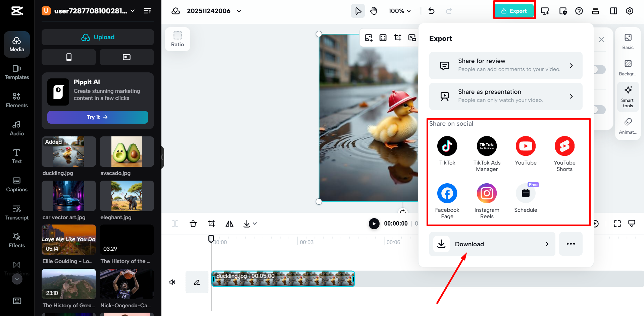Expand more sidebar items chevron
This screenshot has height=316, width=644.
coord(17,279)
